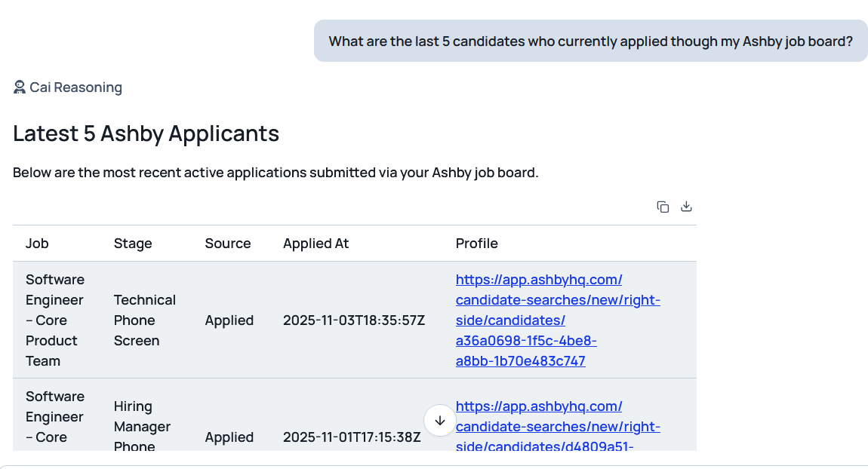The width and height of the screenshot is (868, 469).
Task: Click the Latest 5 Ashby Applicants heading
Action: point(146,133)
